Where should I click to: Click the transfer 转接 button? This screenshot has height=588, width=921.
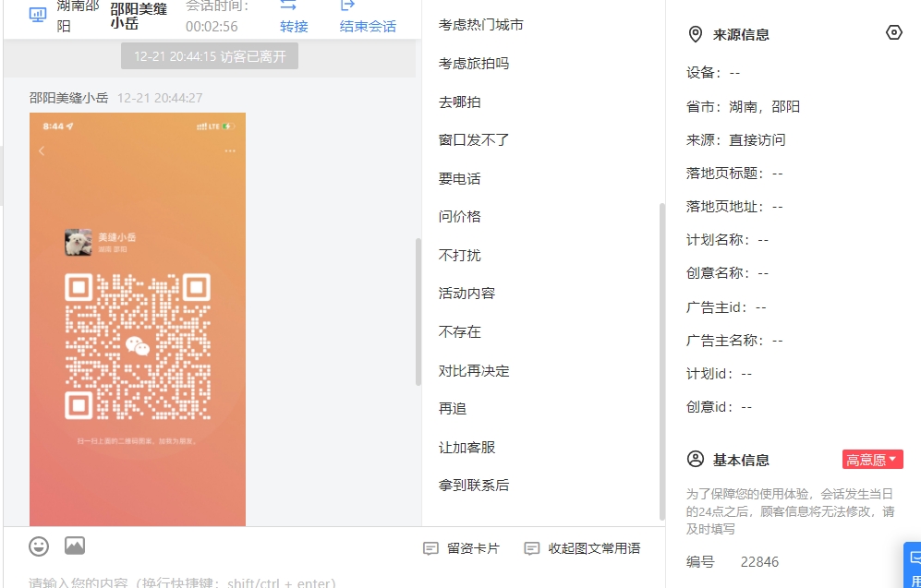click(x=294, y=17)
